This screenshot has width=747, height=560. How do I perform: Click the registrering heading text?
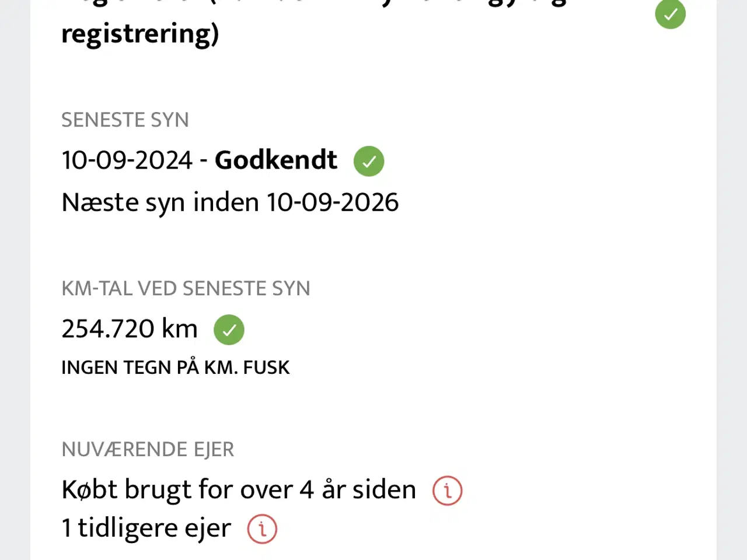[x=140, y=34]
